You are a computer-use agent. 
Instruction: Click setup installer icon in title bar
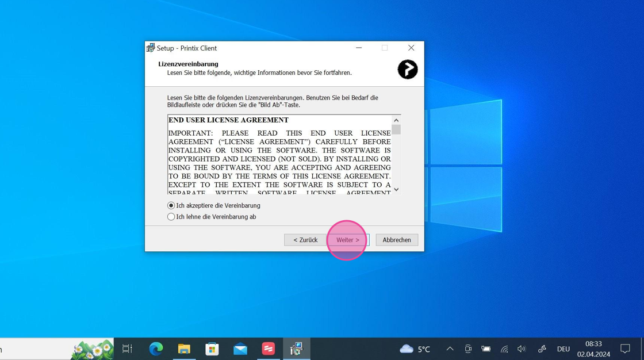coord(151,48)
